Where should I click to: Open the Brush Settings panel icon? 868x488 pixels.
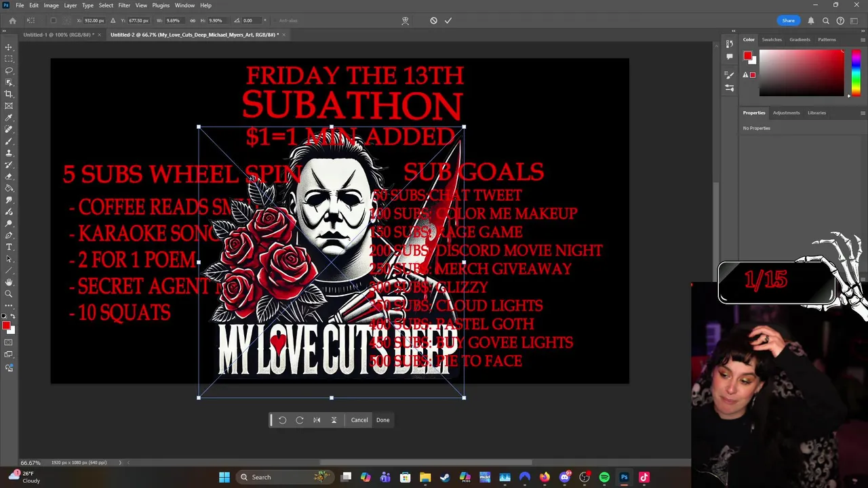(730, 75)
